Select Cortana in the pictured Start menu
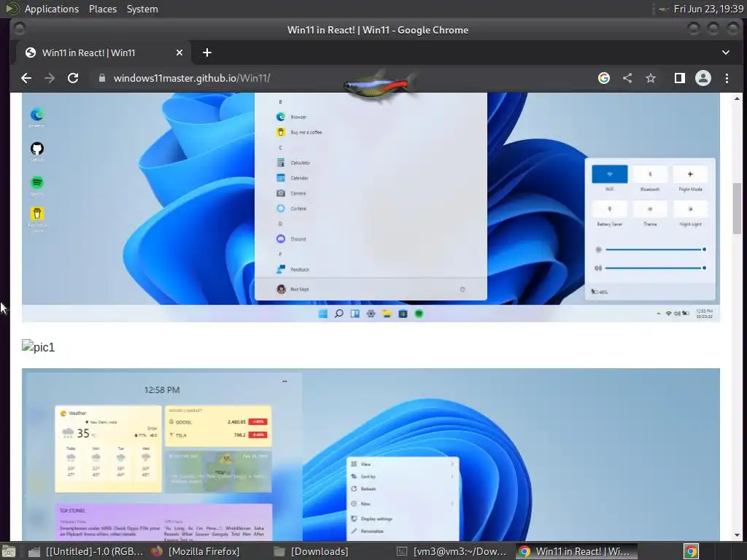The width and height of the screenshot is (747, 560). click(x=292, y=208)
